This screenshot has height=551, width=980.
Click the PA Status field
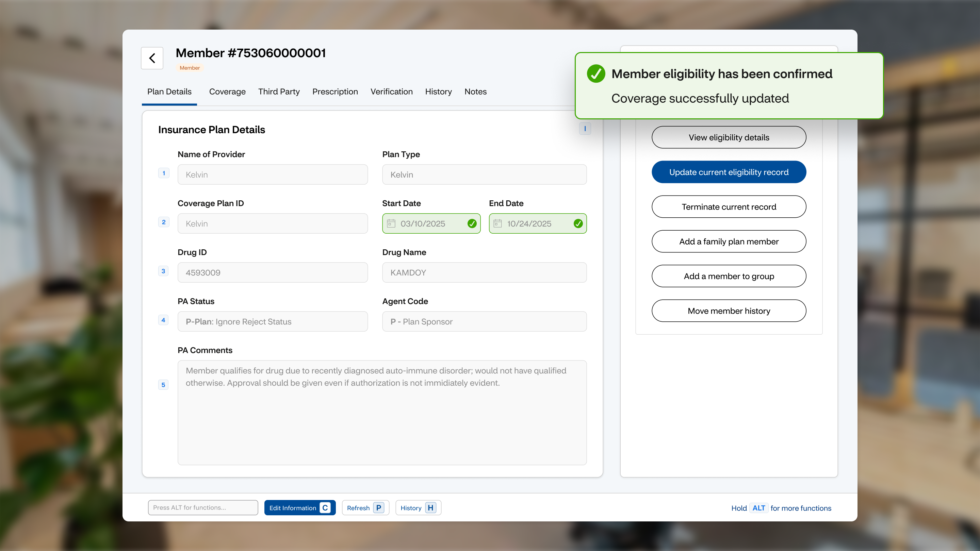coord(273,321)
